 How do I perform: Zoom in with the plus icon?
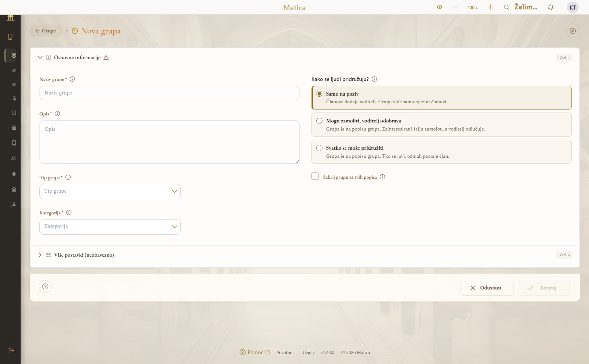491,7
